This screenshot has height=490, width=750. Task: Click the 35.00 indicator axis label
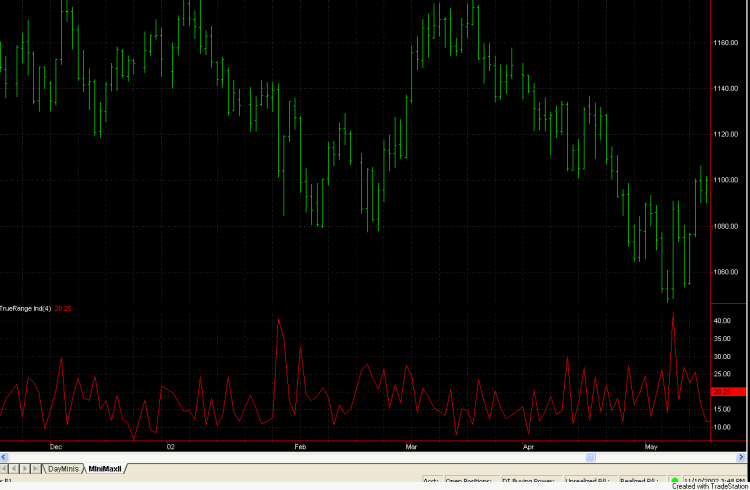[722, 339]
